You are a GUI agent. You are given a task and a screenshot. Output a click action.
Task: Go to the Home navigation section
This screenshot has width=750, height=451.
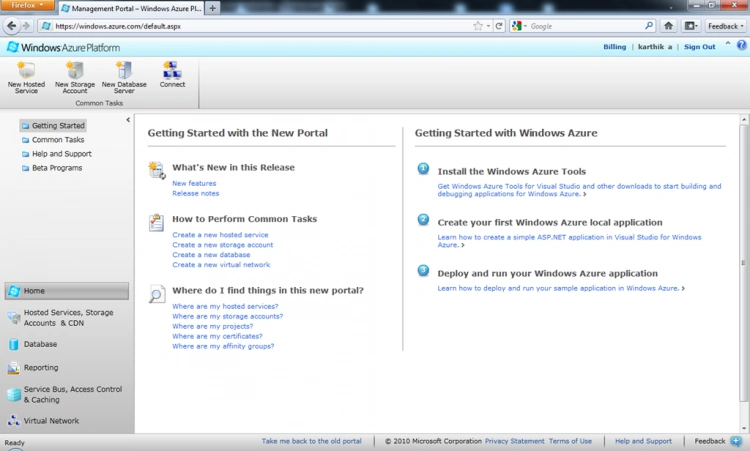point(67,291)
